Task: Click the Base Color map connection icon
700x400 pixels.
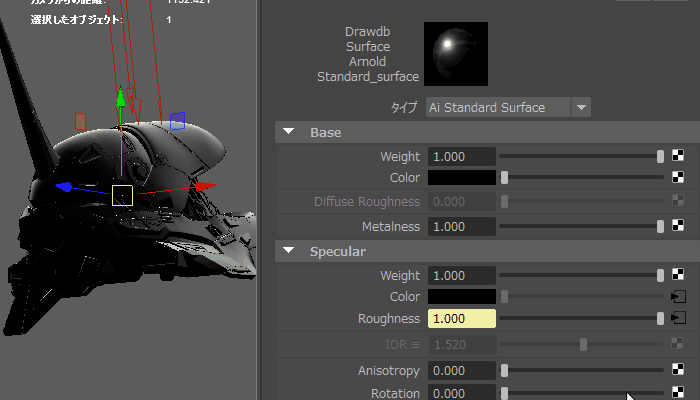Action: 678,177
